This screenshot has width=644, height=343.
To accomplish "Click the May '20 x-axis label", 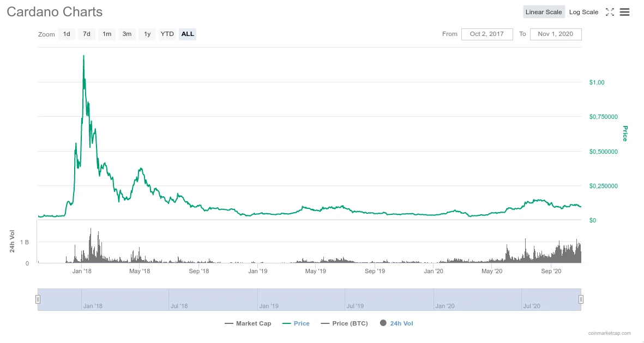I will point(492,271).
